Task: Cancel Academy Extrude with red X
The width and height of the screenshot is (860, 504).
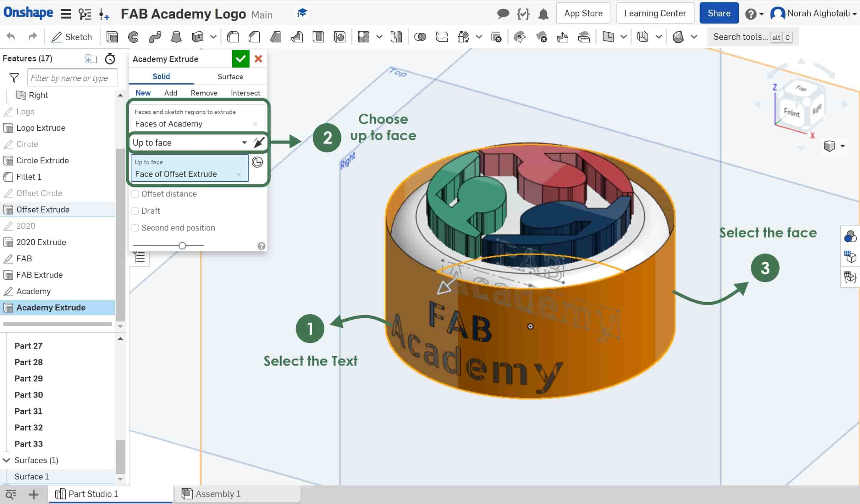Action: click(258, 59)
